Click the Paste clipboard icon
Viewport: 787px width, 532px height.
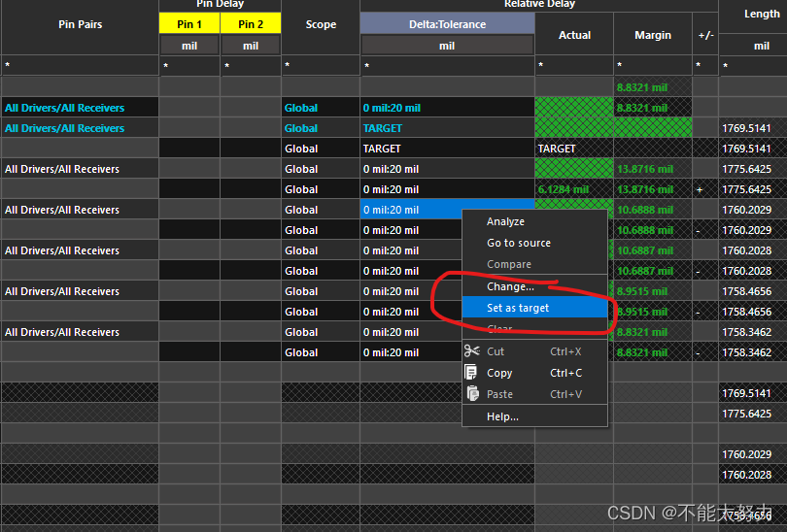[471, 394]
